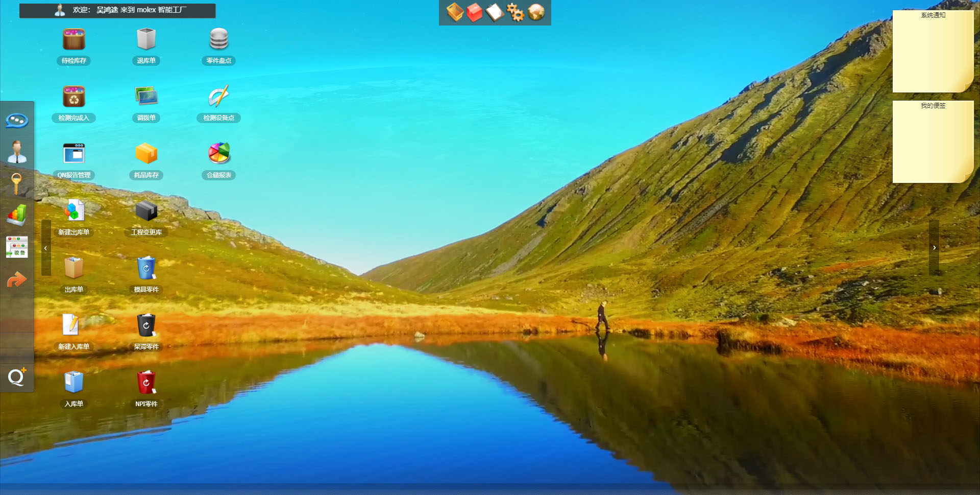Click the welcome user banner at top
Viewport: 980px width, 495px height.
[117, 10]
